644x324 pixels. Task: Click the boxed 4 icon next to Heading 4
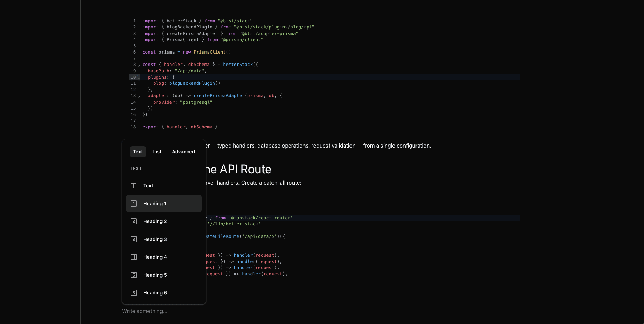tap(133, 257)
